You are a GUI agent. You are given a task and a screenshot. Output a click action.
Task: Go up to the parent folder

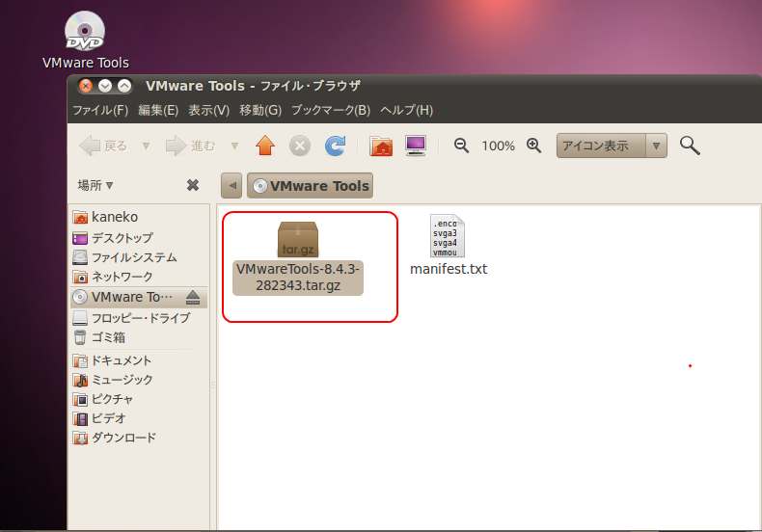coord(265,146)
